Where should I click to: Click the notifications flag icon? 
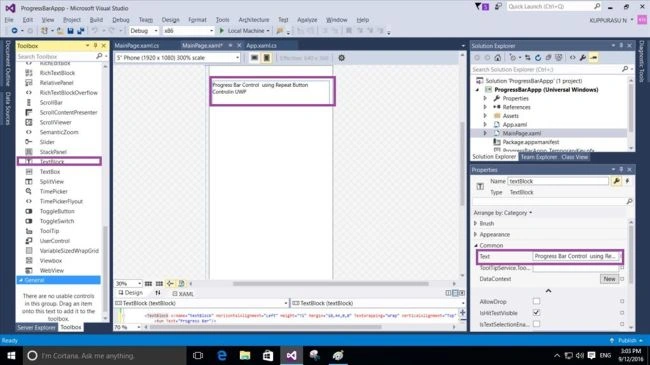coord(482,7)
